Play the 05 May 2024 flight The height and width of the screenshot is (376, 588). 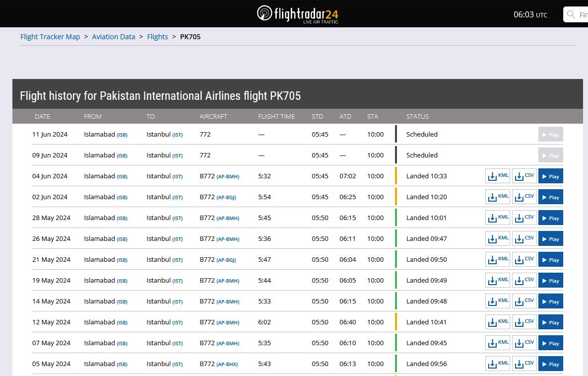550,364
